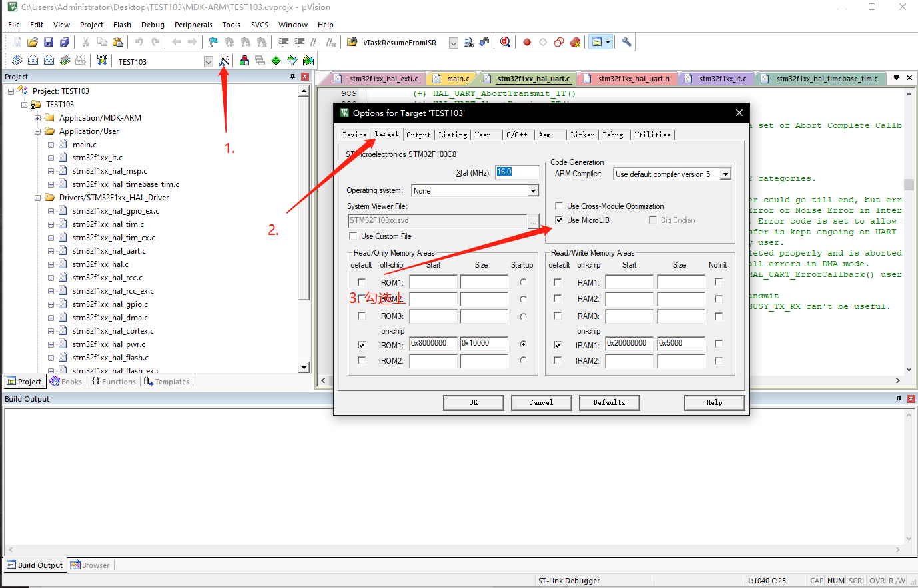Save the current file with Save icon
The width and height of the screenshot is (918, 588).
click(x=49, y=42)
